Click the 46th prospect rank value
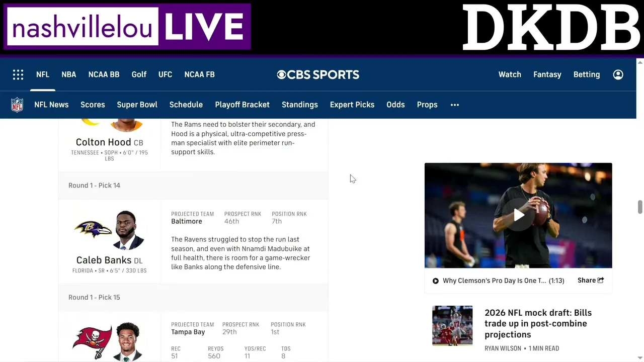The height and width of the screenshot is (362, 644). coord(231,221)
